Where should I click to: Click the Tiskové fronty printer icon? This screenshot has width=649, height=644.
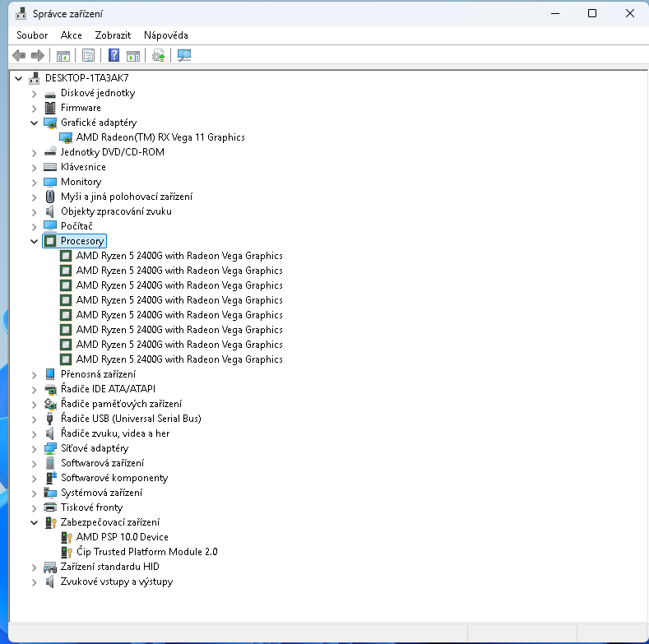coord(50,507)
